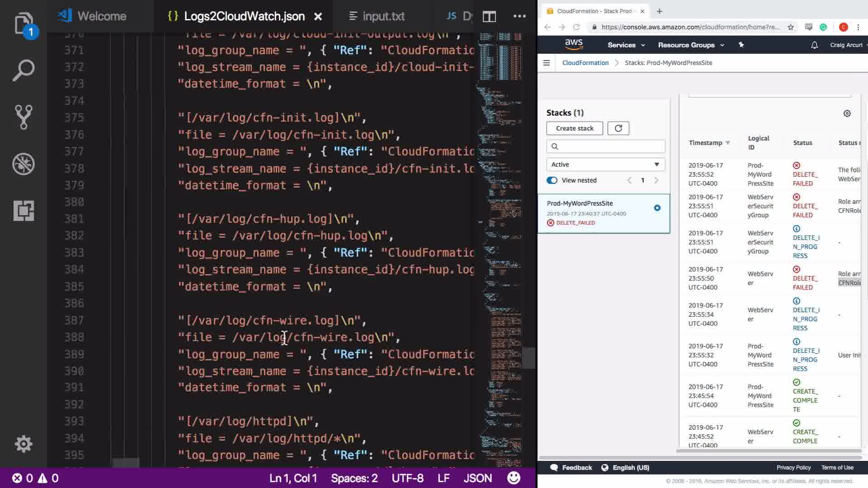Viewport: 868px width, 488px height.
Task: Click the CloudFormation breadcrumb link
Action: coord(585,63)
